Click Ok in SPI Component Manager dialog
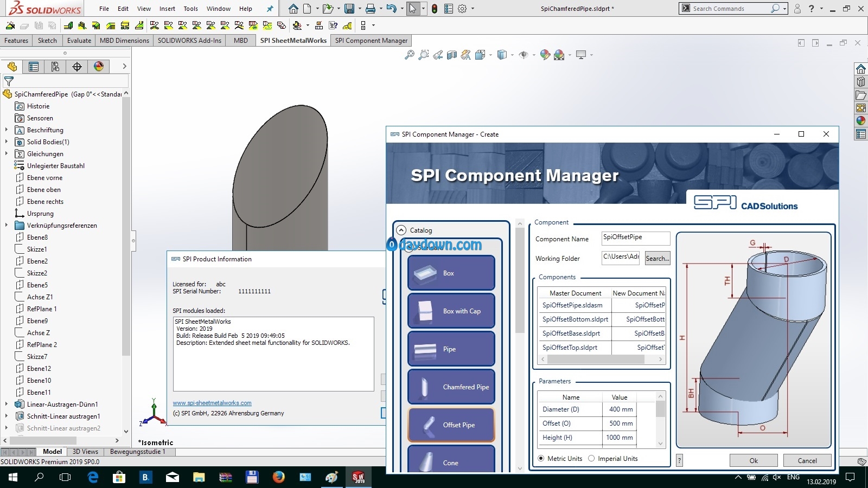 point(754,460)
